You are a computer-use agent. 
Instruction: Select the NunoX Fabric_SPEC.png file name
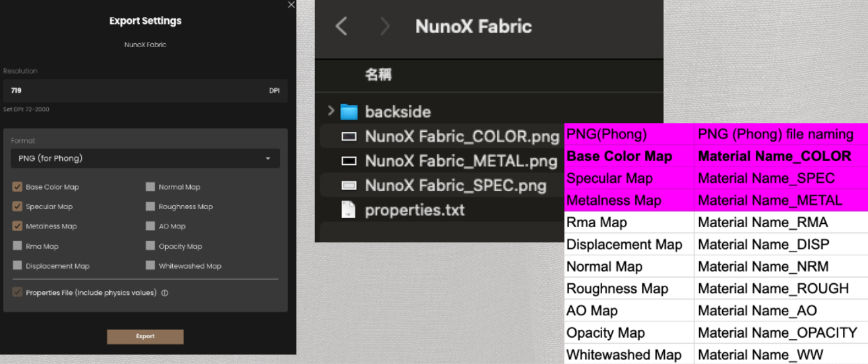coord(455,186)
